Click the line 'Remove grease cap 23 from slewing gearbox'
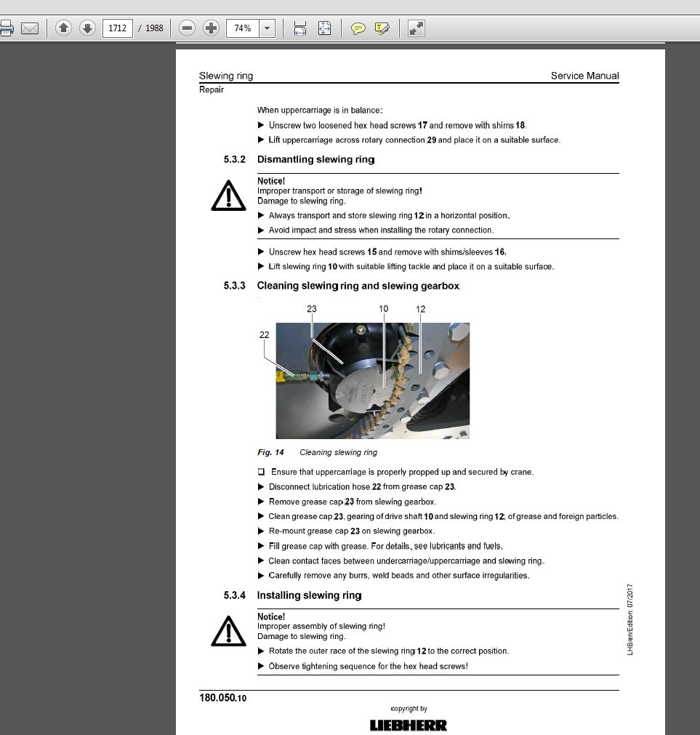Image resolution: width=700 pixels, height=735 pixels. point(353,502)
